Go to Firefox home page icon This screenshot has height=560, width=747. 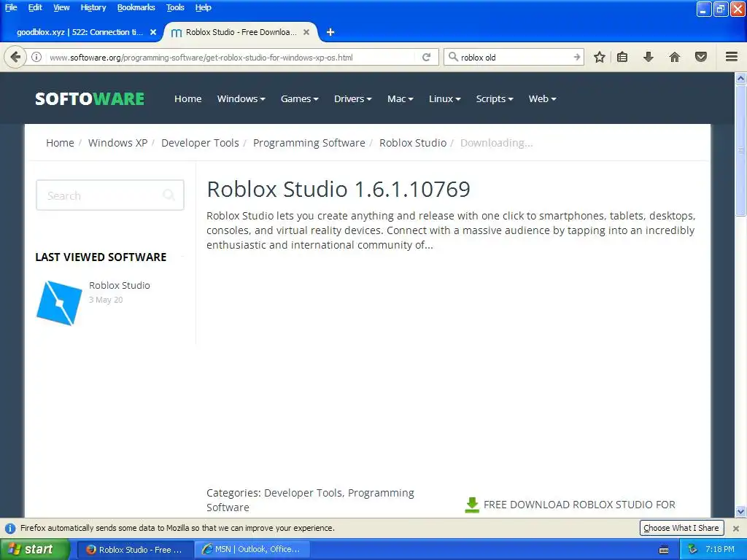(675, 57)
